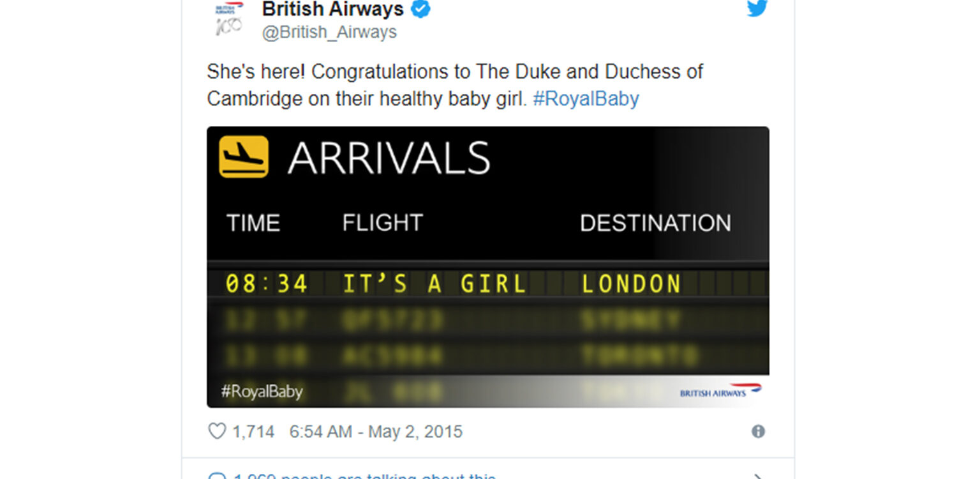
Task: Click the @British_Airways handle
Action: point(329,32)
